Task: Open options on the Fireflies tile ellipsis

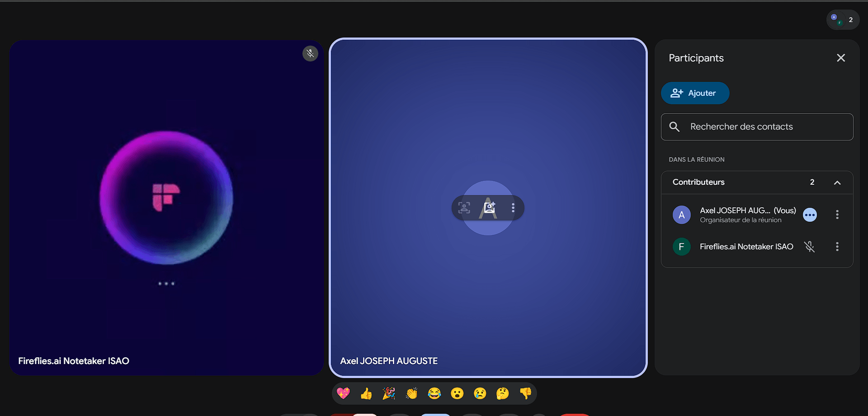Action: click(x=166, y=283)
